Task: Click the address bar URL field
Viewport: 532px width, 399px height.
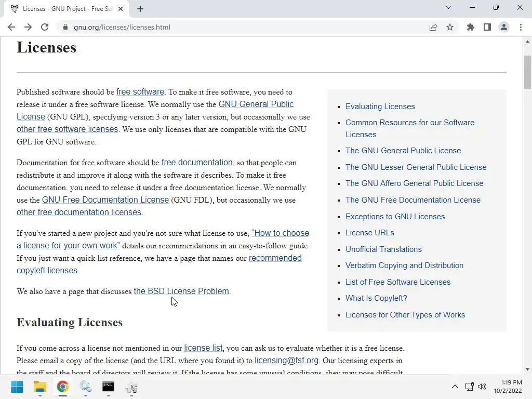Action: tap(244, 27)
